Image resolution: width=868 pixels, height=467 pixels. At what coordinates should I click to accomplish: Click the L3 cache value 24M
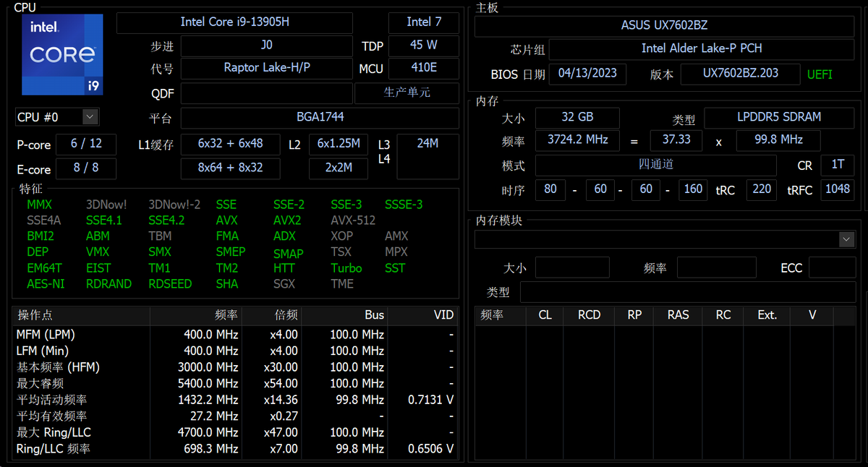click(x=428, y=156)
